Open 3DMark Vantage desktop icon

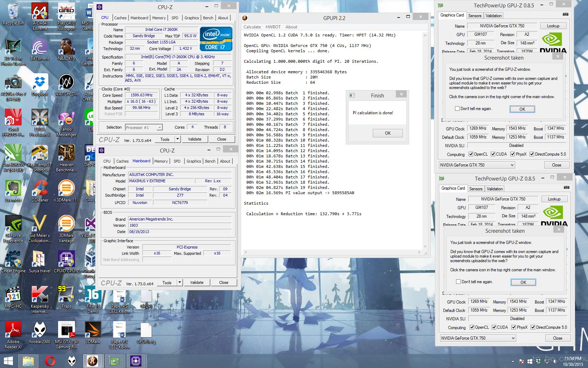tap(66, 229)
